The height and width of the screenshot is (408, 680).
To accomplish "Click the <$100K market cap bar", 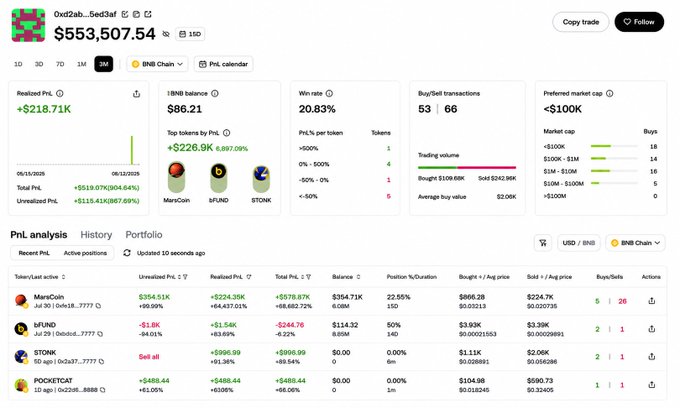I will (614, 146).
